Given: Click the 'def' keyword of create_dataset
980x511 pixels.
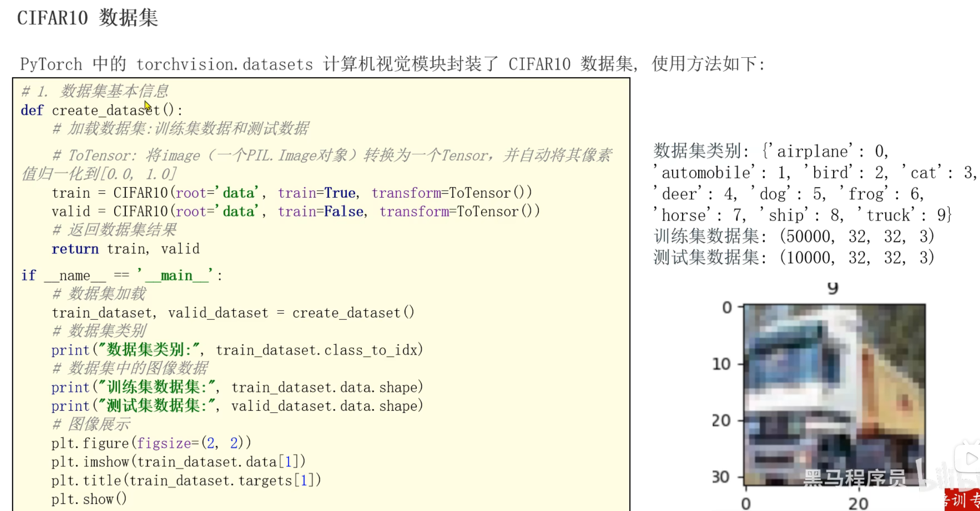Looking at the screenshot, I should 32,110.
